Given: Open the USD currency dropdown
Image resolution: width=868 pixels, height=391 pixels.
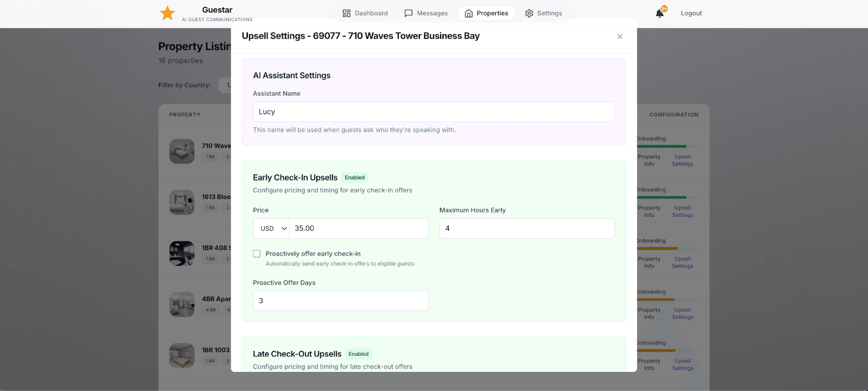Looking at the screenshot, I should [x=271, y=228].
